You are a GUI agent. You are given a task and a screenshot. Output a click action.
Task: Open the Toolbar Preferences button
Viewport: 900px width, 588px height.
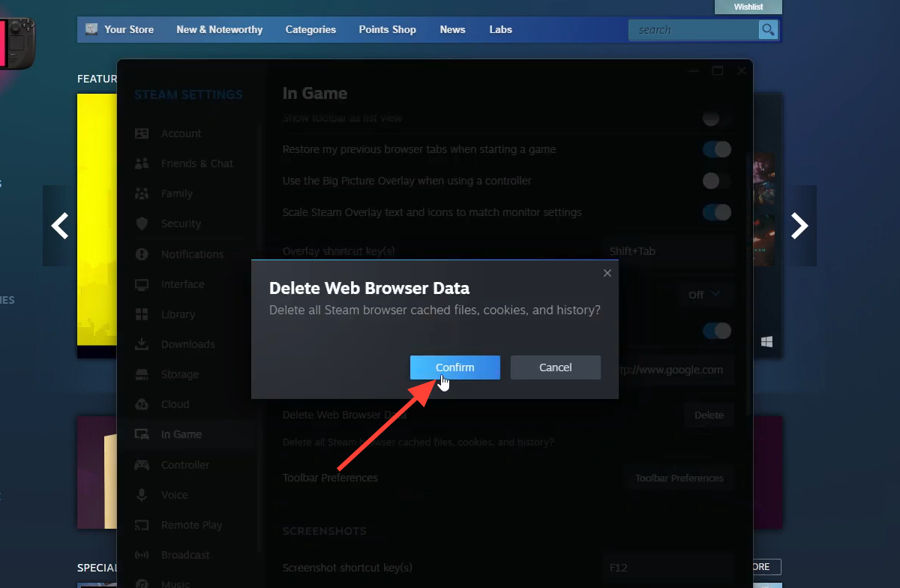pyautogui.click(x=679, y=478)
